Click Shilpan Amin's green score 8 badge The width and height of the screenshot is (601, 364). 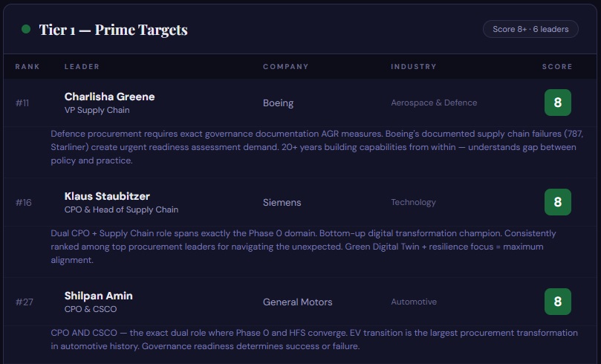[x=557, y=302]
